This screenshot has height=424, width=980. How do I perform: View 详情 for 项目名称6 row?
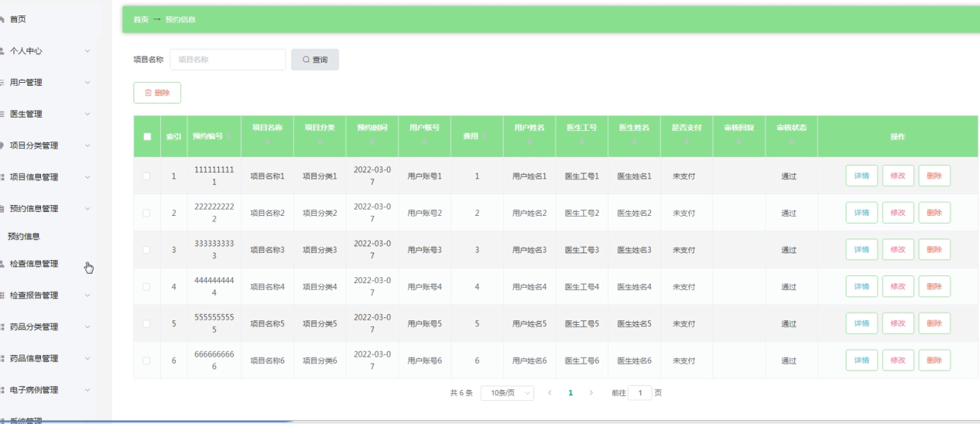[x=862, y=361]
